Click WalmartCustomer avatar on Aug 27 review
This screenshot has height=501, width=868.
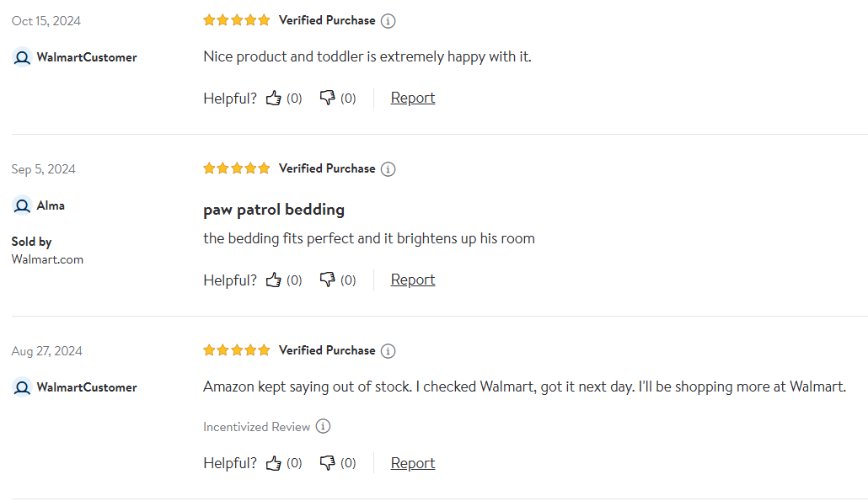coord(23,387)
